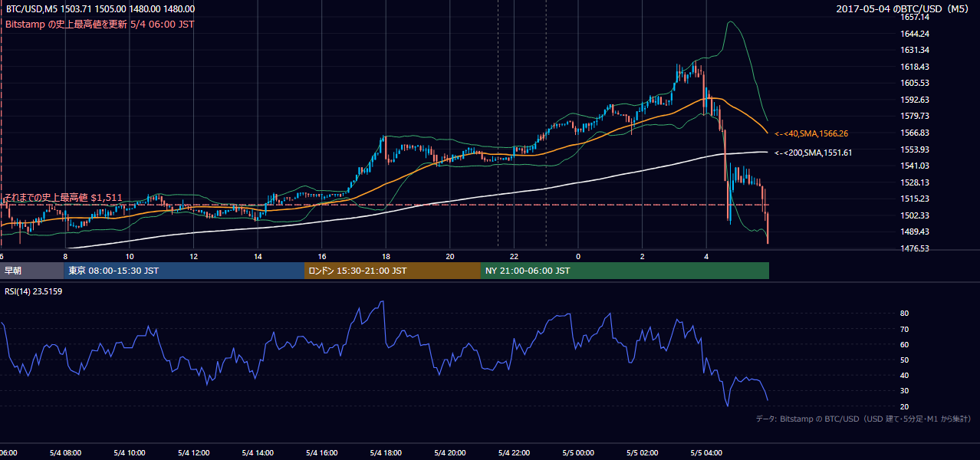The width and height of the screenshot is (980, 460).
Task: Click the 200 SMA 1551.61 label
Action: click(x=814, y=153)
